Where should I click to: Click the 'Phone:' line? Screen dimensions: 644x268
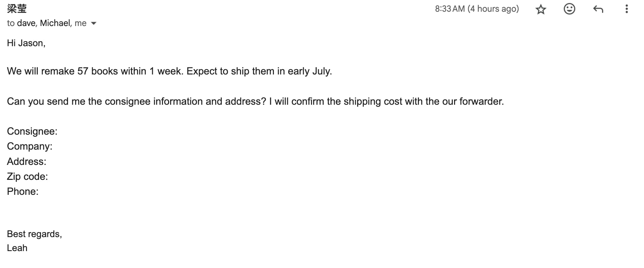23,192
